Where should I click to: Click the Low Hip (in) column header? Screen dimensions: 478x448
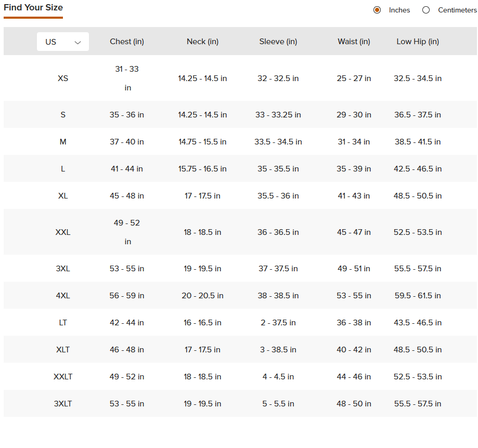tap(418, 42)
